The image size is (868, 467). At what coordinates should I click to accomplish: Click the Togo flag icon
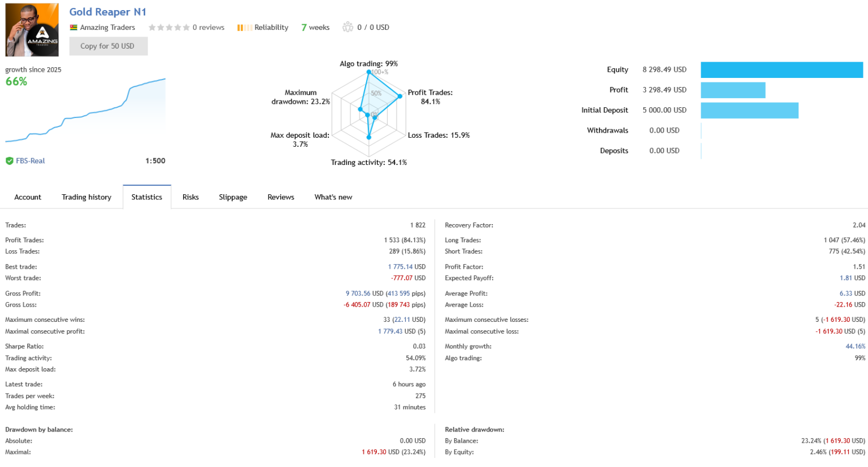pos(73,28)
